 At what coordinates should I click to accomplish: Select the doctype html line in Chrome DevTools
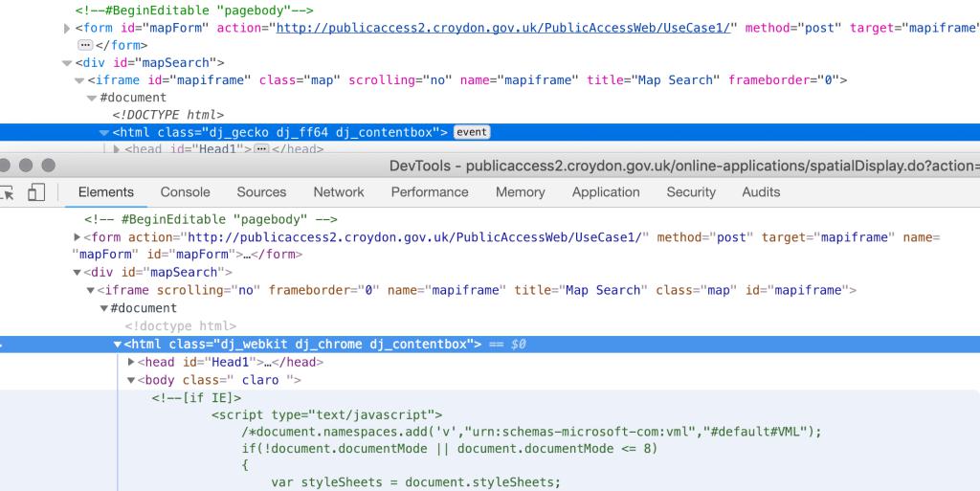point(181,326)
